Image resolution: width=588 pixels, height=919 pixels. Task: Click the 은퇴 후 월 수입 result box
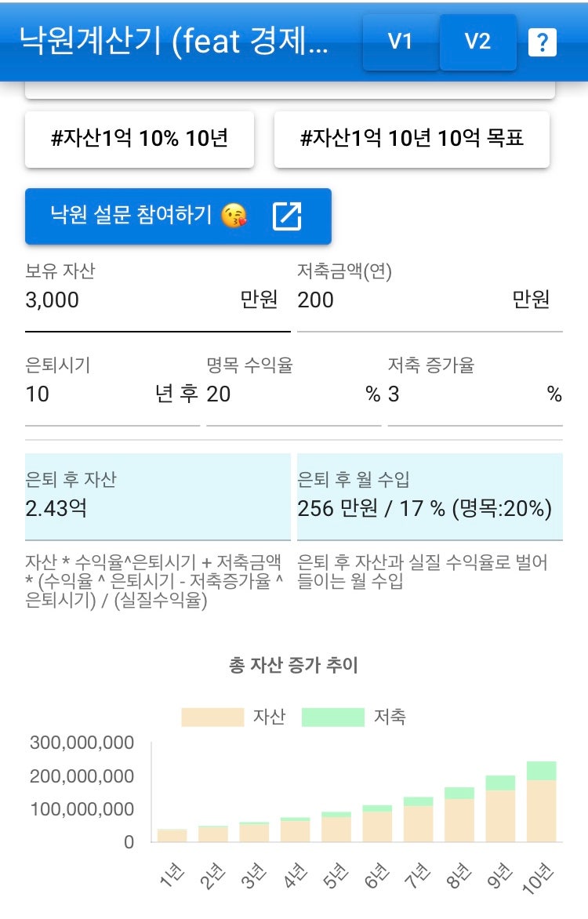tap(430, 497)
